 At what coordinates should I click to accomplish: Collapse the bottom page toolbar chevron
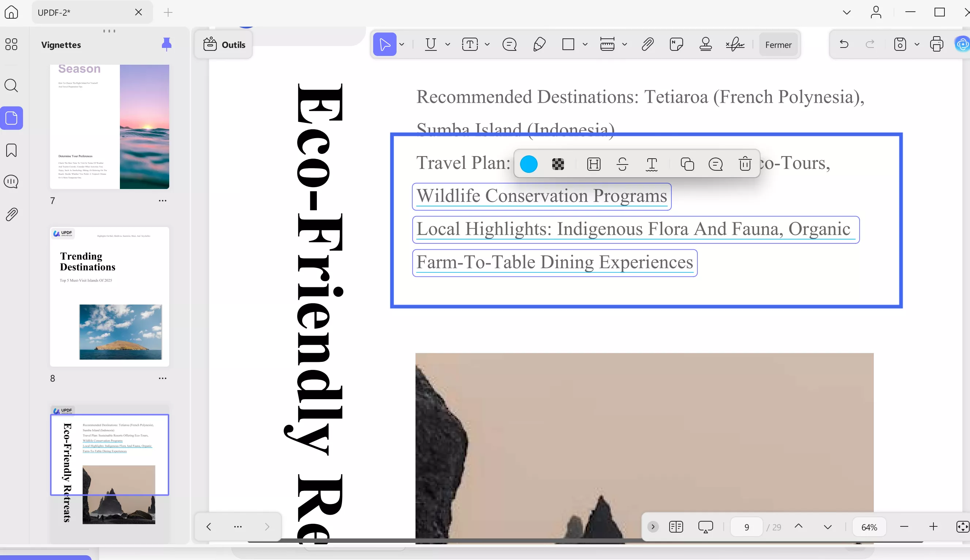click(x=653, y=527)
